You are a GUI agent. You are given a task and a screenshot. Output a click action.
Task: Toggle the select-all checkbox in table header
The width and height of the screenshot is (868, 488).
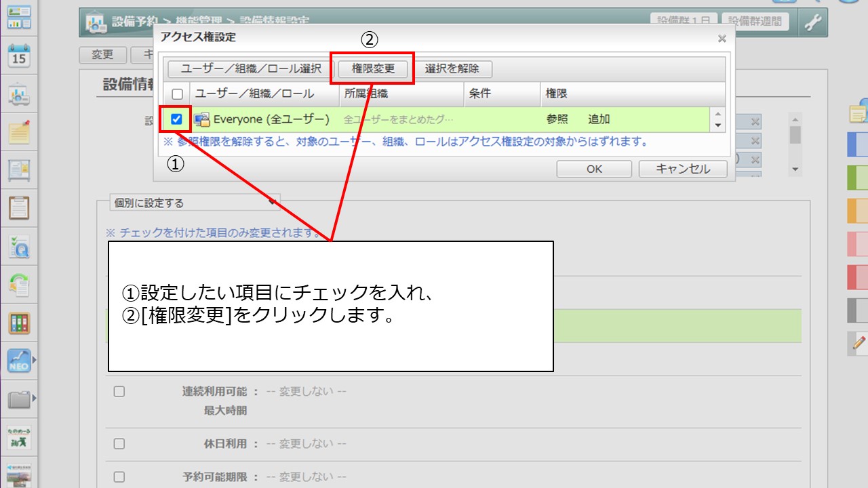coord(177,94)
